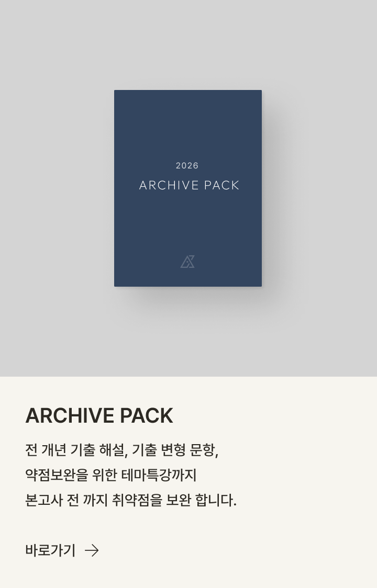Click the 본고사 전 까지 sentence
This screenshot has height=588, width=377.
131,500
